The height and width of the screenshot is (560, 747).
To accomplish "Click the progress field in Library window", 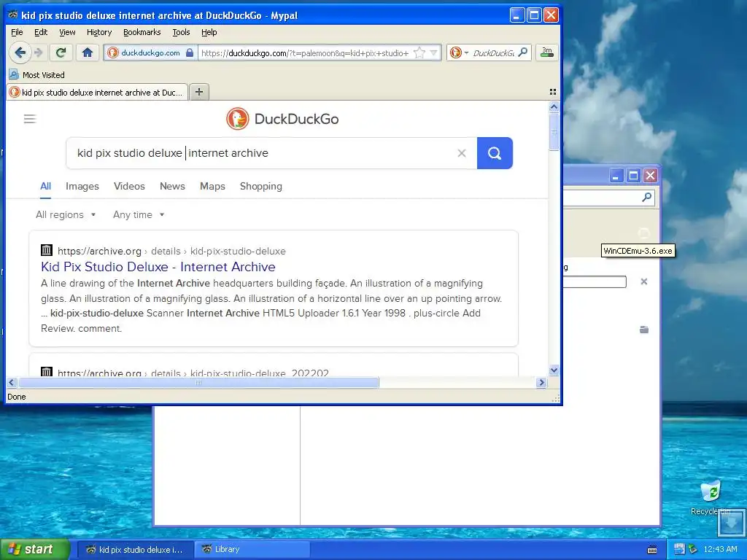I will 595,282.
